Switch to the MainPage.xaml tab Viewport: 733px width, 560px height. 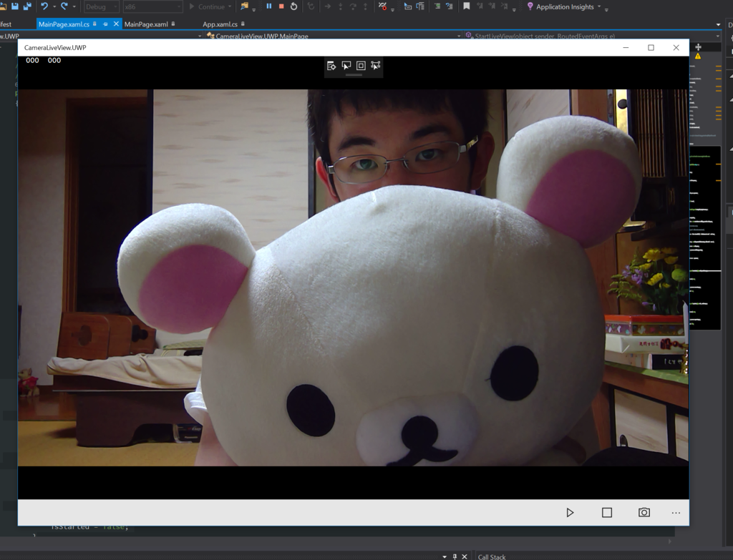pyautogui.click(x=146, y=24)
